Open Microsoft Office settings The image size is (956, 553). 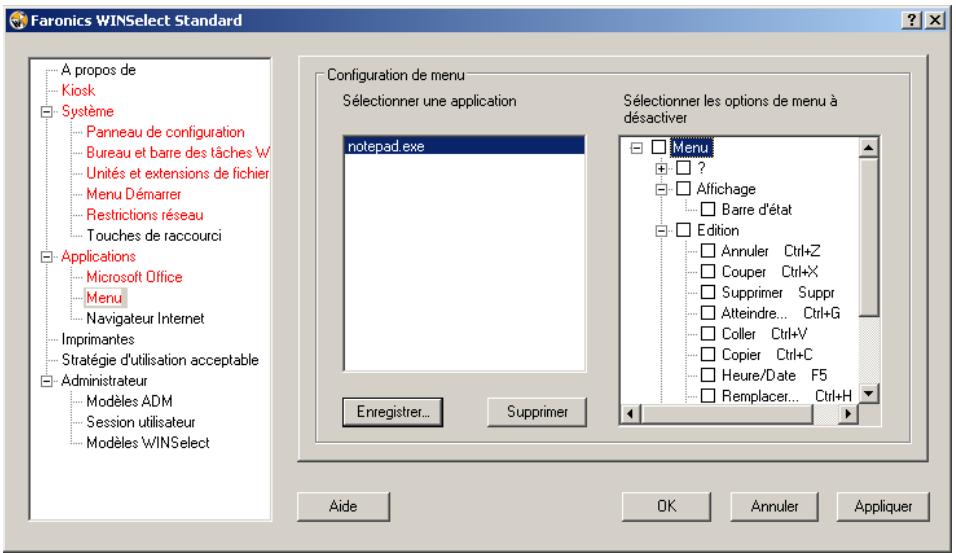[134, 277]
